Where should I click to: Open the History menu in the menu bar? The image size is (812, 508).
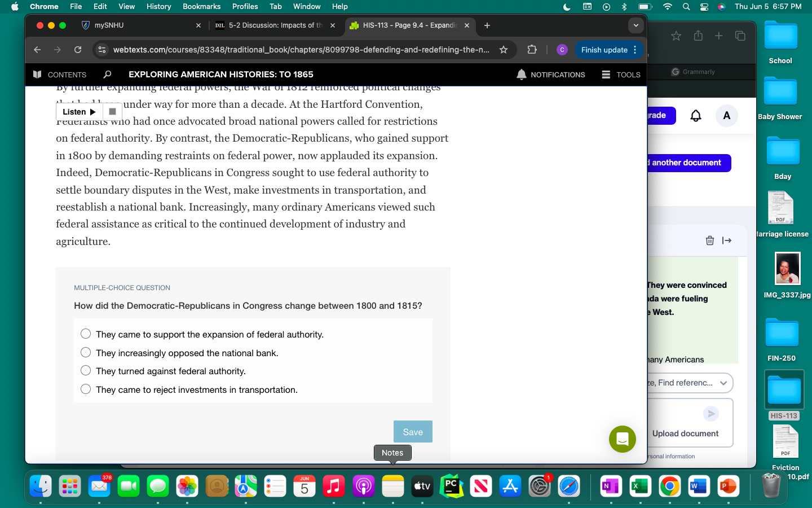(158, 6)
